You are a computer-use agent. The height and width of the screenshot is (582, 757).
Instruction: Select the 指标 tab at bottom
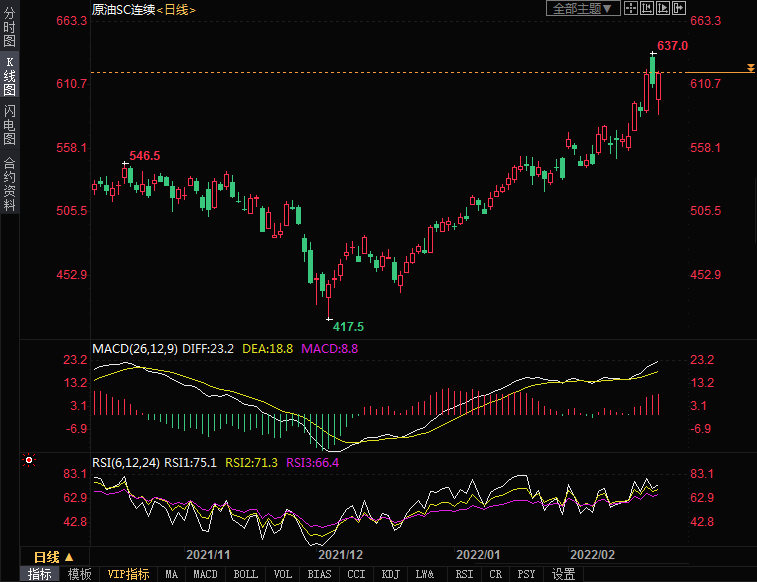[40, 574]
